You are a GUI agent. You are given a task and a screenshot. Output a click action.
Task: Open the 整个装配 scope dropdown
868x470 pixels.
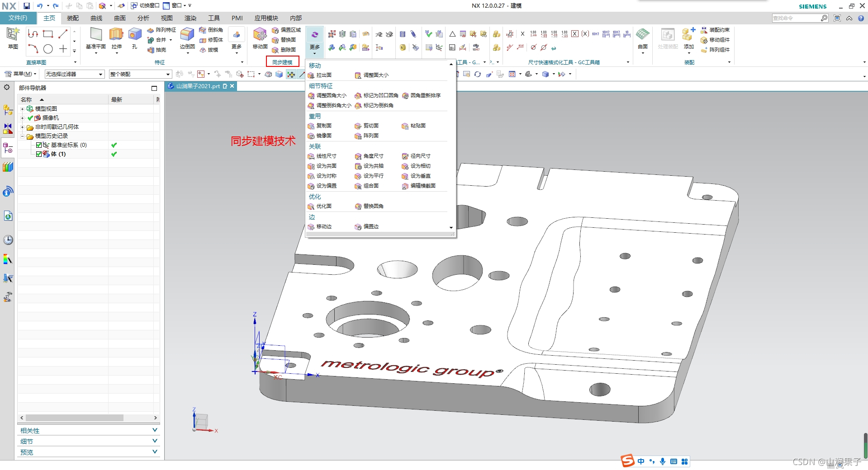click(x=140, y=74)
